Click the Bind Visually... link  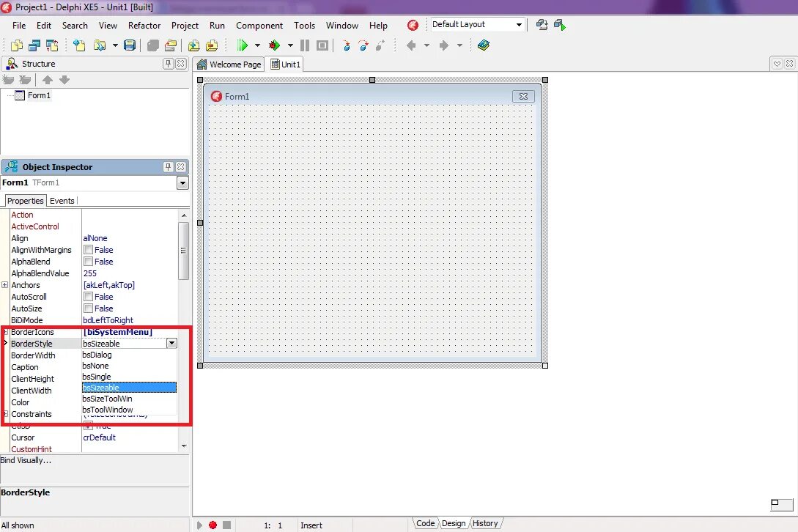click(26, 460)
